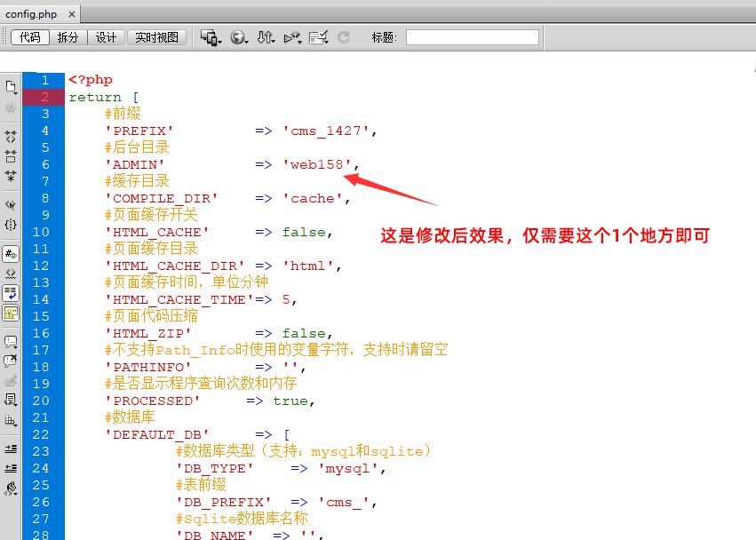Toggle line numbers display button
Screen dimensions: 756x540
point(11,253)
